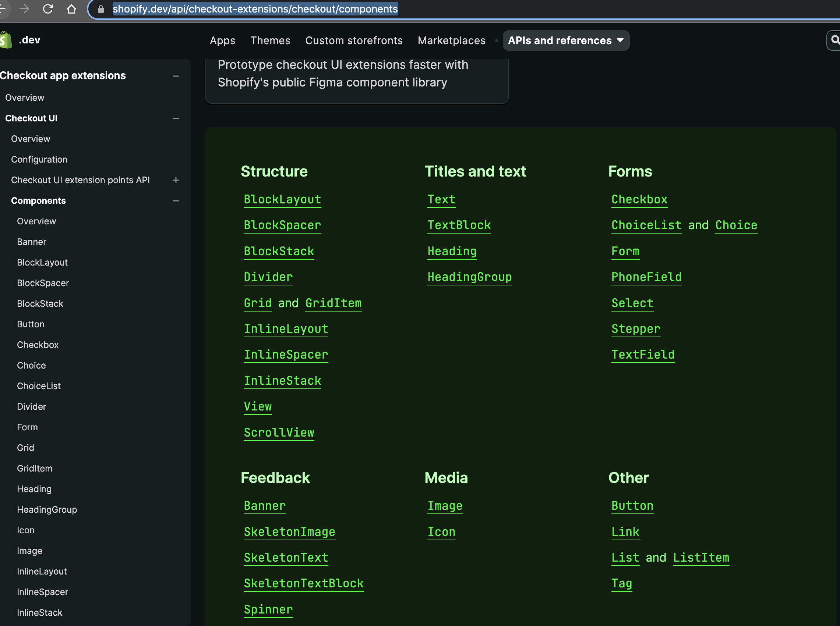Collapse the Checkout UI sidebar group
Viewport: 840px width, 626px height.
click(176, 118)
